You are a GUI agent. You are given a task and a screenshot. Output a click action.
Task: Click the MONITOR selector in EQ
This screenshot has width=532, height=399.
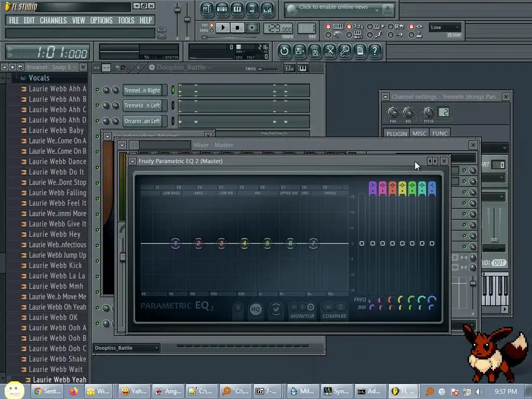pyautogui.click(x=302, y=311)
